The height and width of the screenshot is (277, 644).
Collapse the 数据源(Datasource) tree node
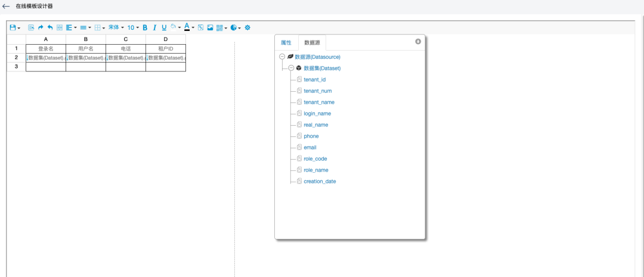pyautogui.click(x=281, y=57)
